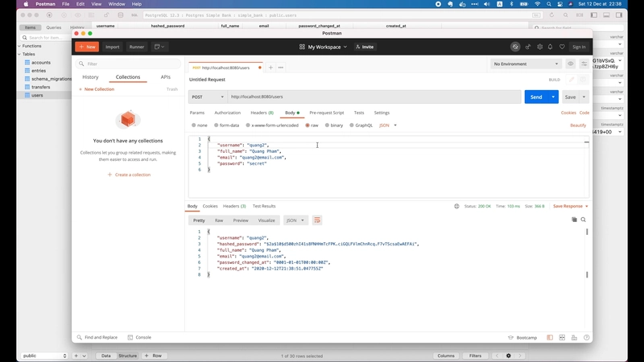Open the notifications bell icon
This screenshot has height=362, width=644.
(551, 47)
